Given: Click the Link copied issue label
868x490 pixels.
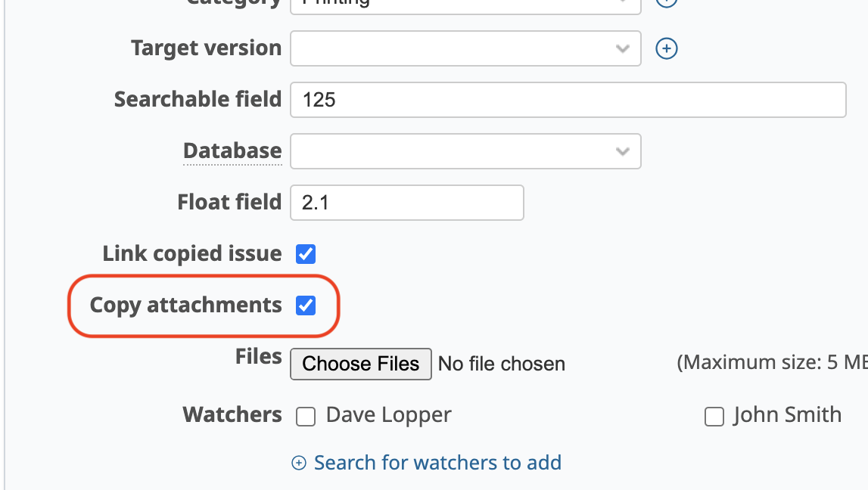Looking at the screenshot, I should 192,254.
